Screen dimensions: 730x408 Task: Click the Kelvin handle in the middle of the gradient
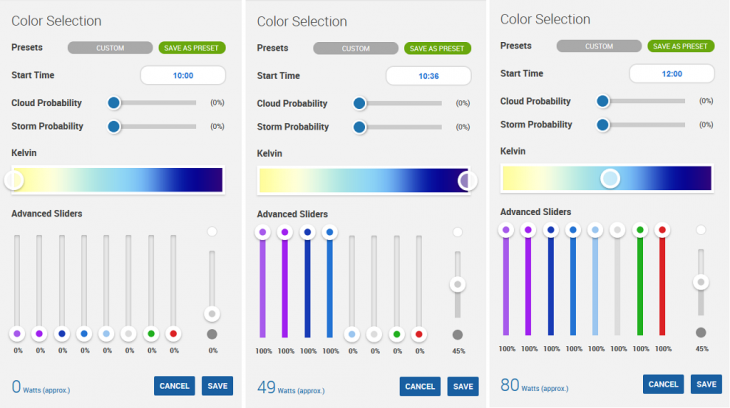pyautogui.click(x=610, y=178)
